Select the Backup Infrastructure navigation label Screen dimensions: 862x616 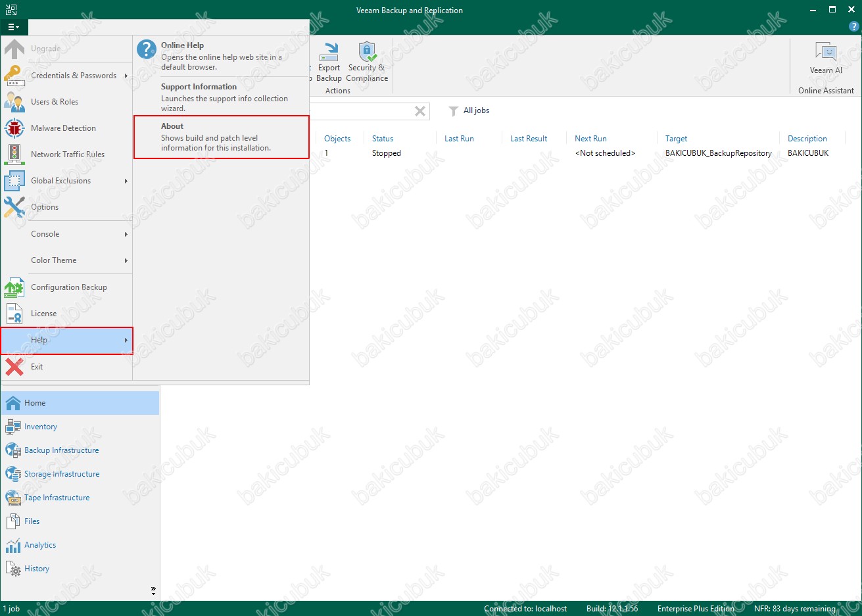click(x=62, y=450)
